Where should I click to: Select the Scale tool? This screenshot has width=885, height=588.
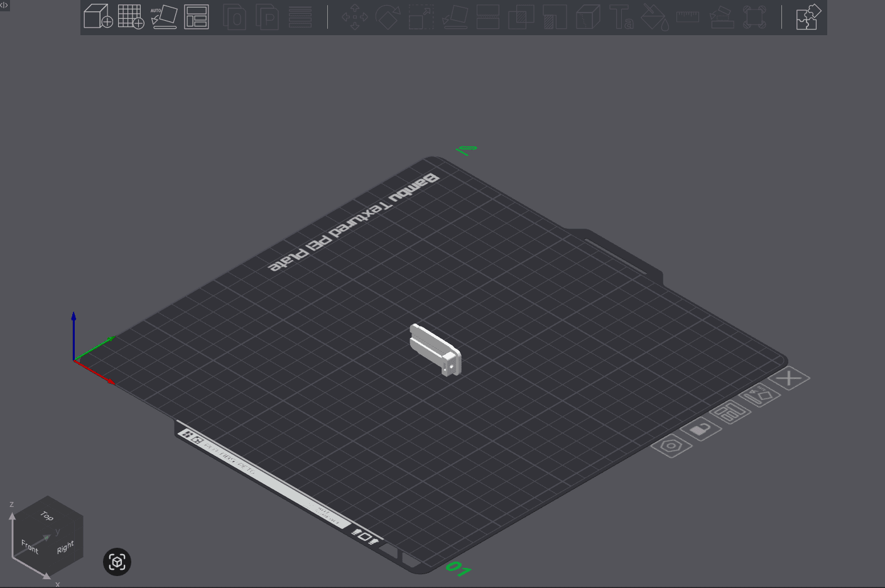421,17
